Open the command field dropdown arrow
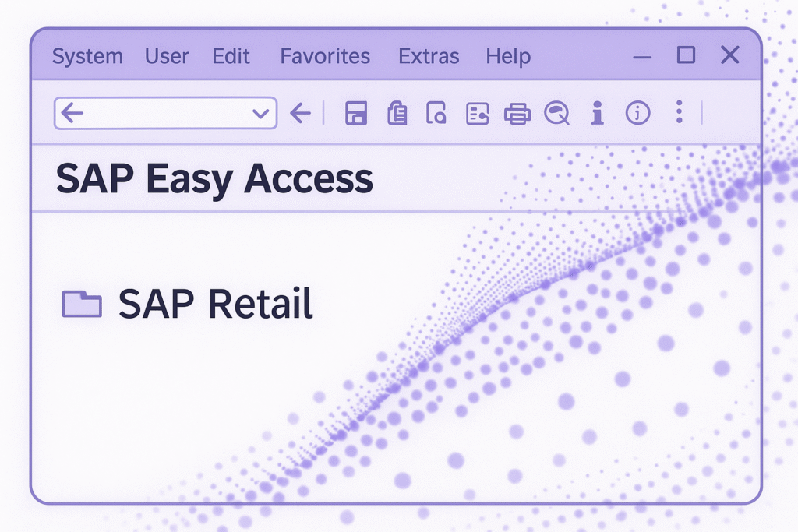This screenshot has height=532, width=798. pyautogui.click(x=263, y=113)
